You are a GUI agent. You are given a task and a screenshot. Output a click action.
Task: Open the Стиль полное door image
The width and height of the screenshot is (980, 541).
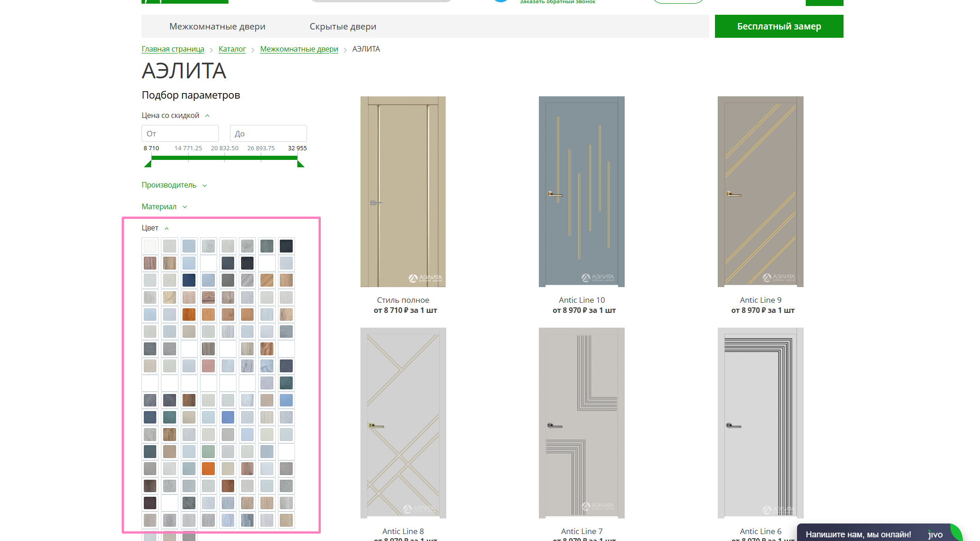click(x=403, y=192)
